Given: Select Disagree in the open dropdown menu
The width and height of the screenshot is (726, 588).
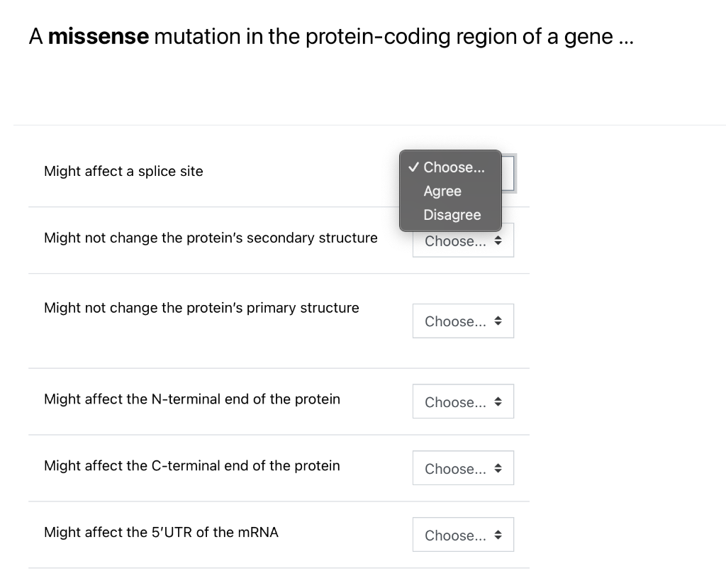Looking at the screenshot, I should [x=452, y=214].
